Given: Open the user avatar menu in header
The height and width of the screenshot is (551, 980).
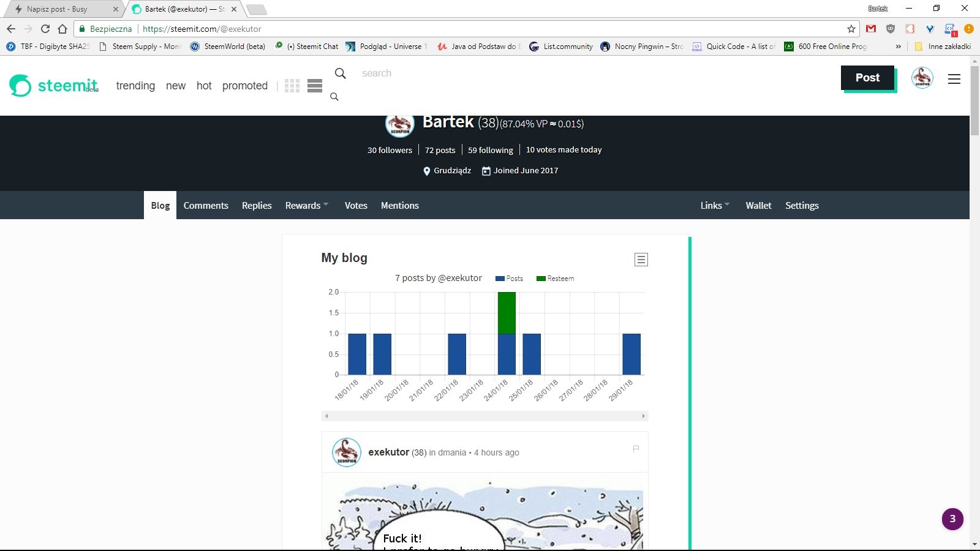Looking at the screenshot, I should point(922,78).
